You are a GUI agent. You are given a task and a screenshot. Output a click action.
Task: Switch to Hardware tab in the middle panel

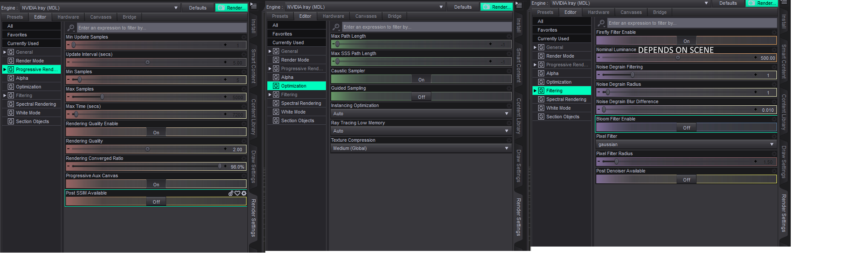(x=333, y=16)
